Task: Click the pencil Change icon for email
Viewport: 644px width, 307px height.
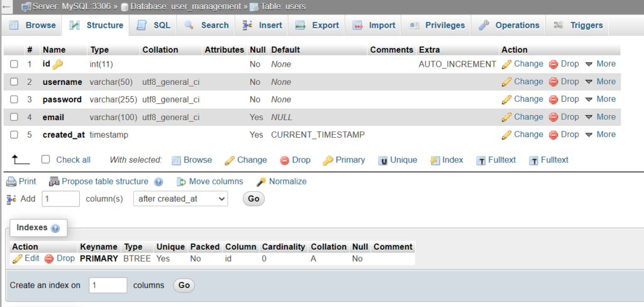Action: 507,117
